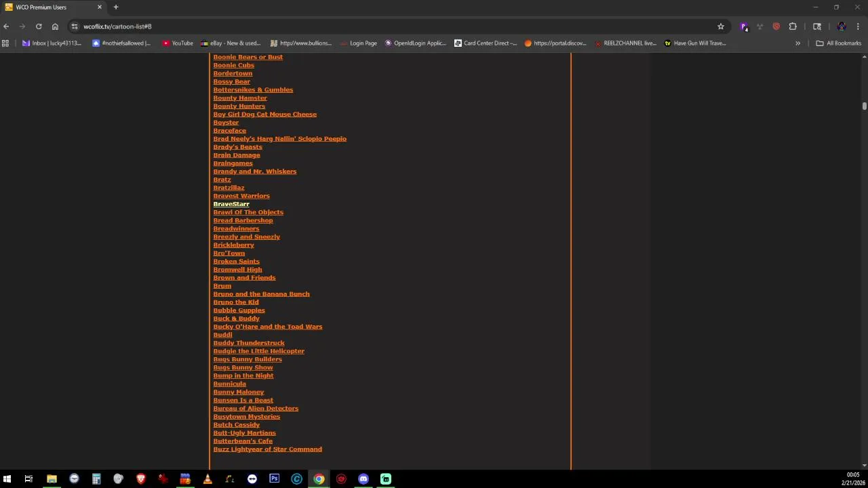Open Bucky O'Hare and the Toad Wars link
Screen dimensions: 868x488
(267, 327)
